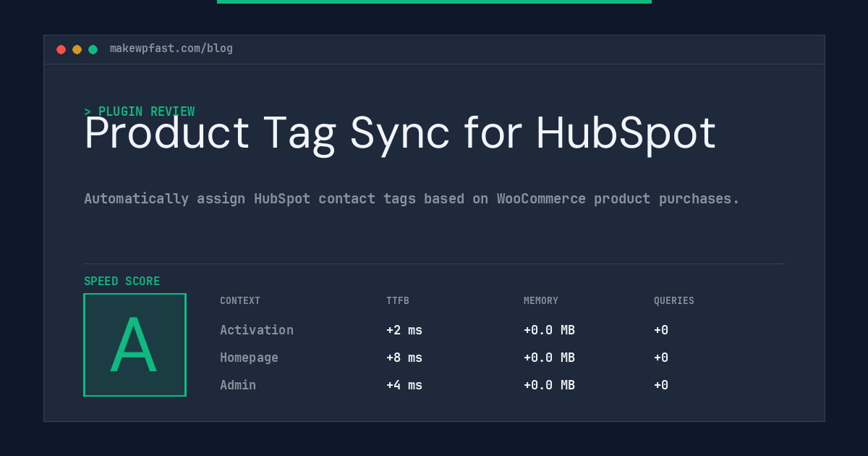
Task: Click the Admin queries '+0' value
Action: click(x=661, y=385)
